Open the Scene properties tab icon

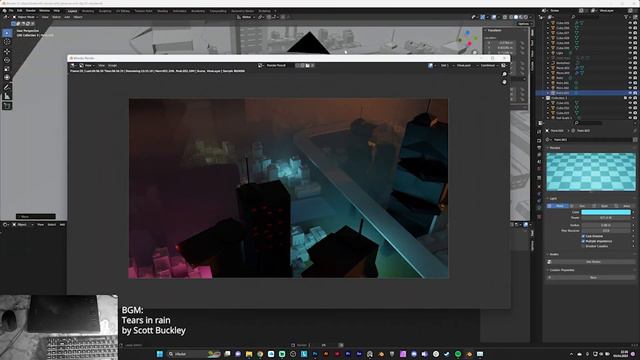(539, 162)
